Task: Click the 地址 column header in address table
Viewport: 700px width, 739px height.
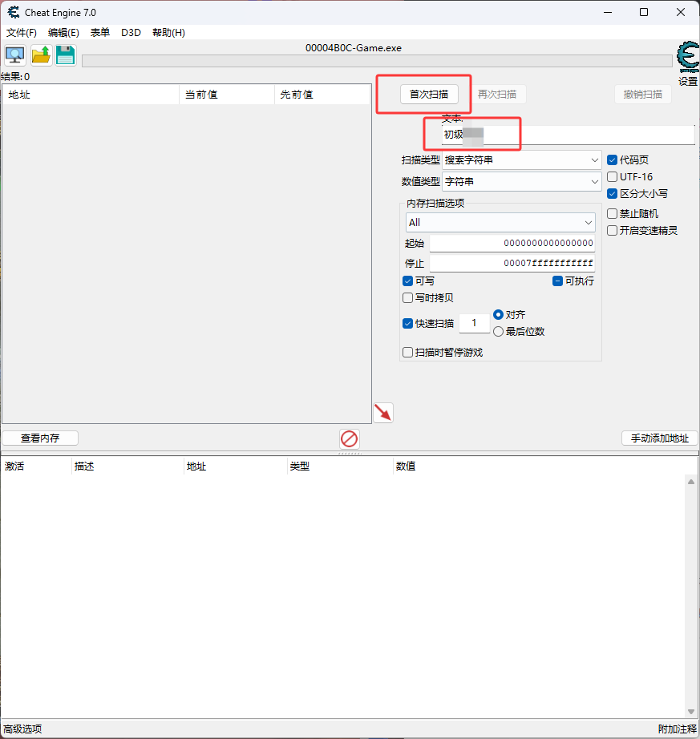Action: click(235, 466)
